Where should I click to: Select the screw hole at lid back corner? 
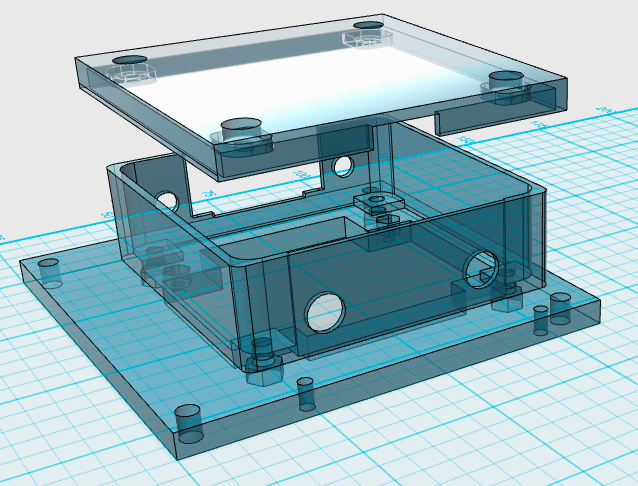click(x=368, y=25)
